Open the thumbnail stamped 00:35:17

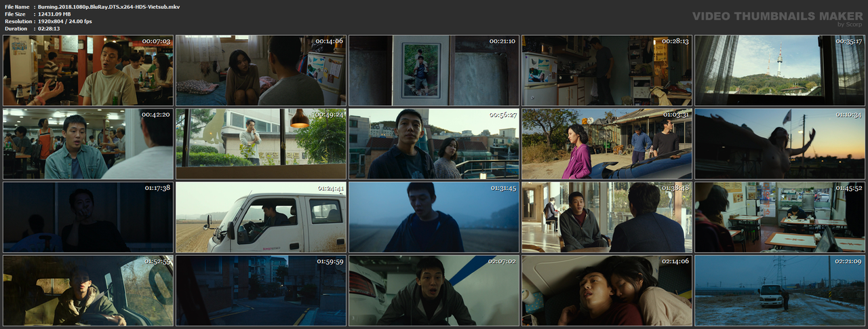(780, 71)
